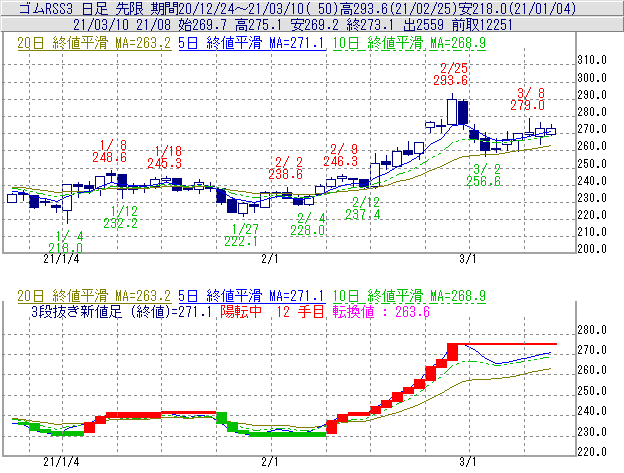Click the 2/4 228.0 low label
This screenshot has height=473, width=624.
tap(308, 224)
